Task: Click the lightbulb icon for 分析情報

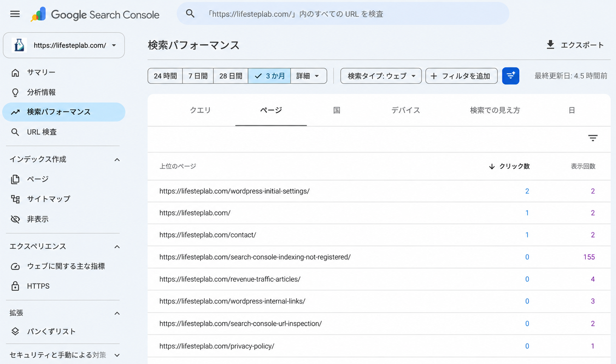Action: click(x=15, y=93)
